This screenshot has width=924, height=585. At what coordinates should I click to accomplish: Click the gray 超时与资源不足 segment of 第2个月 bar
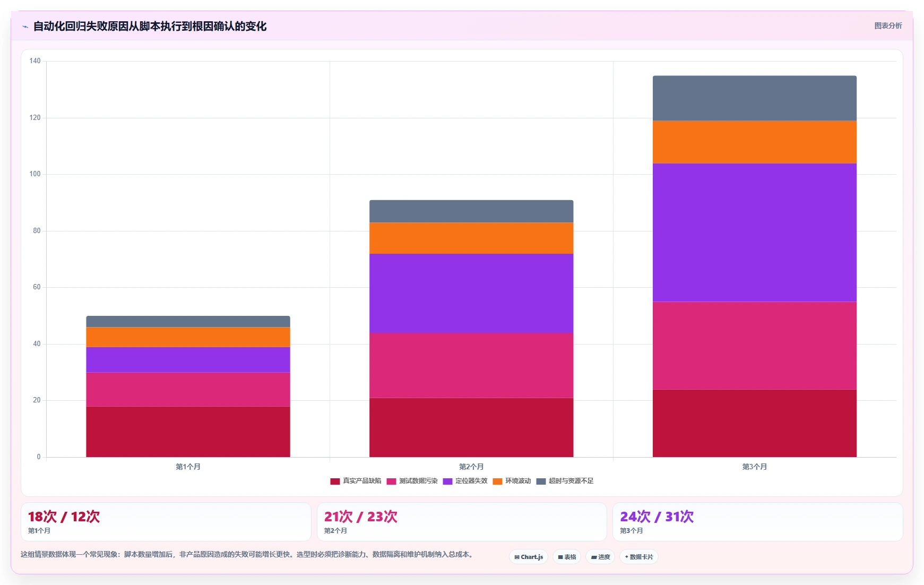pos(471,211)
